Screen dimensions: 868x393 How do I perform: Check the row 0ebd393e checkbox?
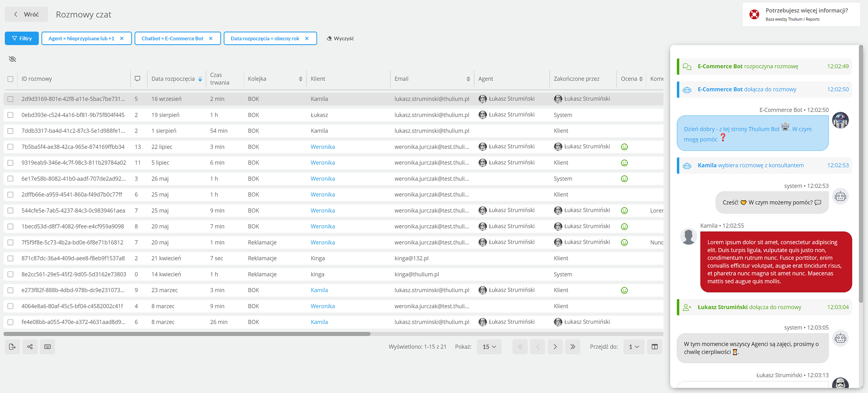point(10,115)
